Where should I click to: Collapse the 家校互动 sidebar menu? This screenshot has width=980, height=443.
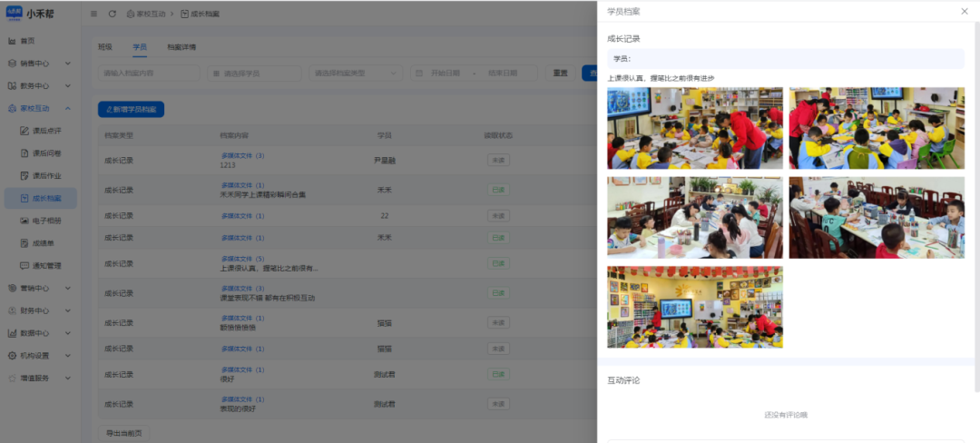coord(40,108)
